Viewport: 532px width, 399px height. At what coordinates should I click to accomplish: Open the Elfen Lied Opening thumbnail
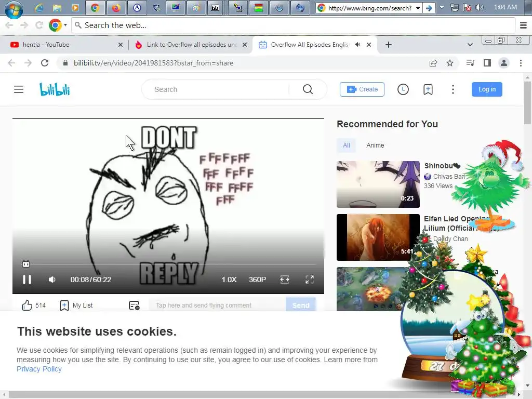tap(378, 237)
